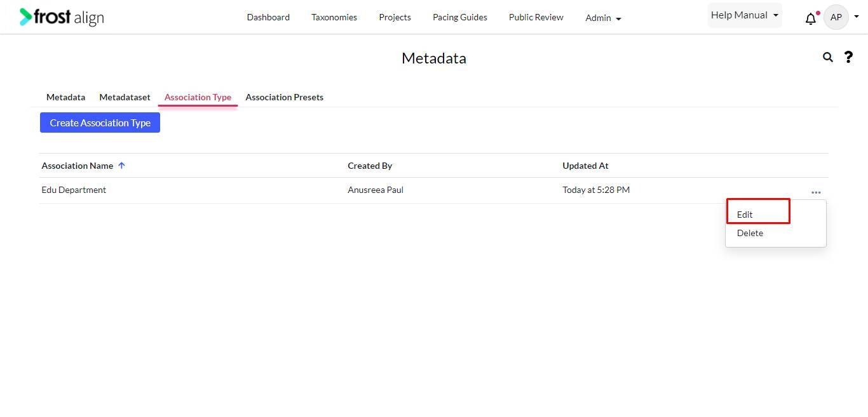Open the three-dot menu for Edu Department
868x417 pixels.
[x=816, y=192]
